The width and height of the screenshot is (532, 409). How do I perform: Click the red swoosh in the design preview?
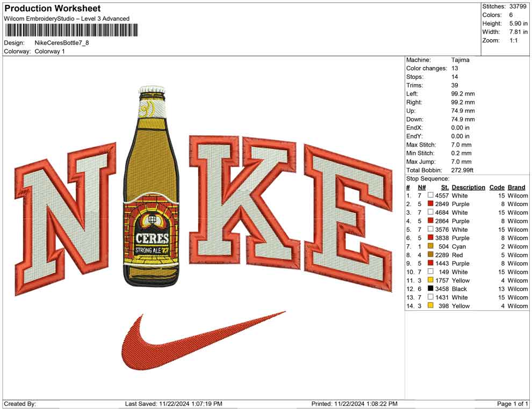204,340
